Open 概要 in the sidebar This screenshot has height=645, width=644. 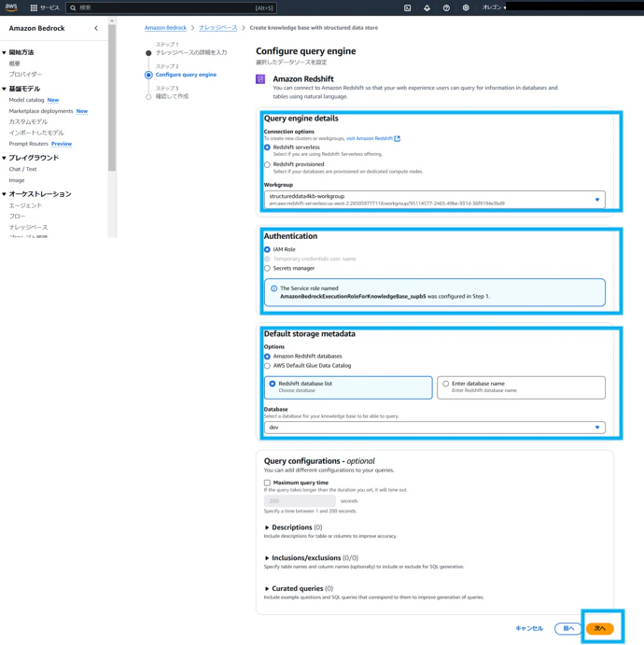(x=14, y=63)
